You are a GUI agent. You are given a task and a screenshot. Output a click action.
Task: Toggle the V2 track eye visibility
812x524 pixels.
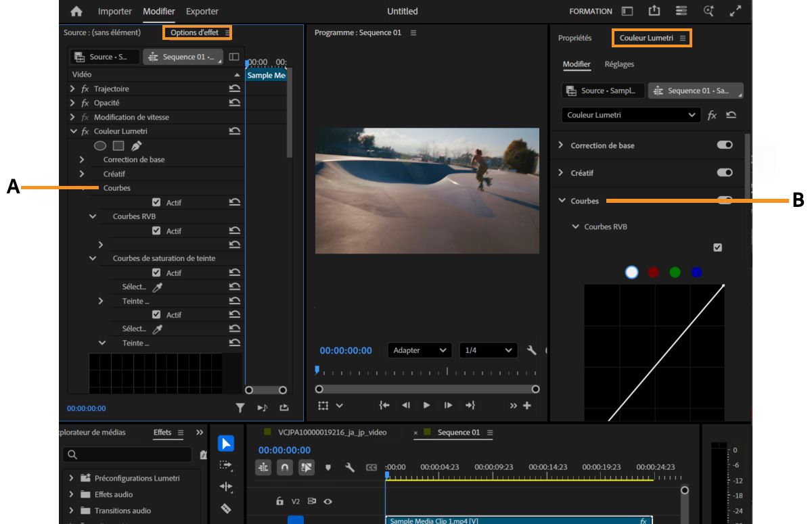pyautogui.click(x=327, y=502)
